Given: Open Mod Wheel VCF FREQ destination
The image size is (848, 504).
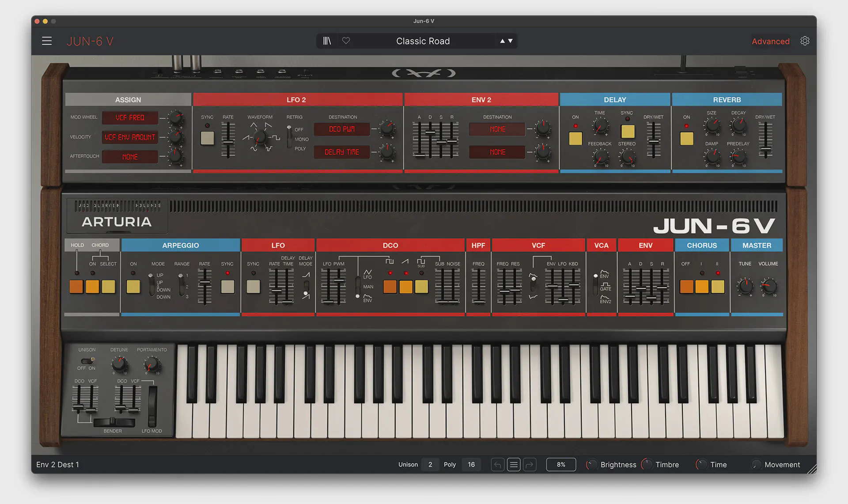Looking at the screenshot, I should click(130, 118).
